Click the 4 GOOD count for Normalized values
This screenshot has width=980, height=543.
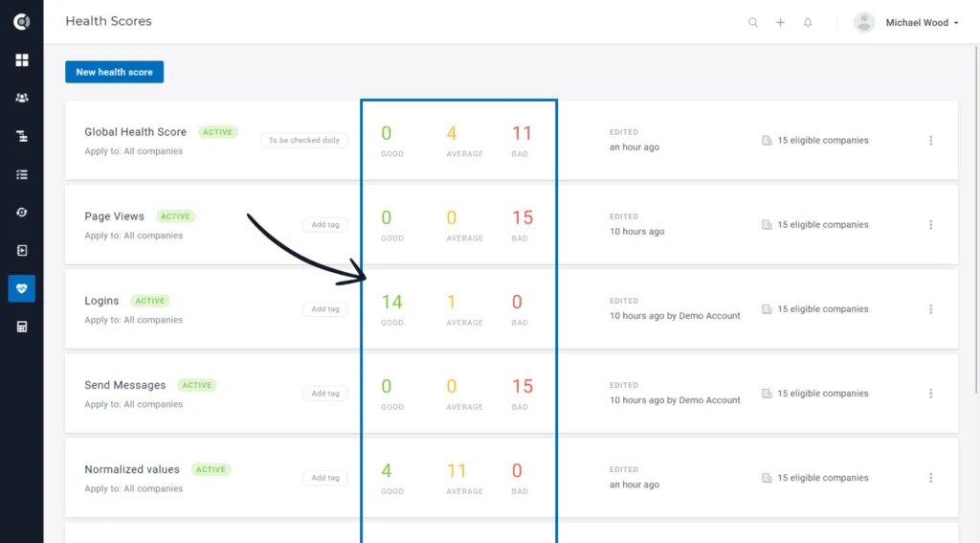pos(387,471)
